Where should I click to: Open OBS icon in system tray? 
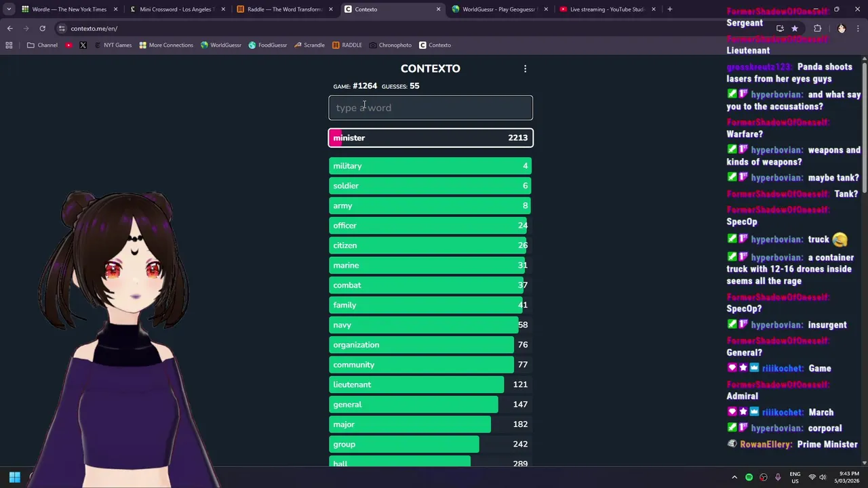click(764, 477)
